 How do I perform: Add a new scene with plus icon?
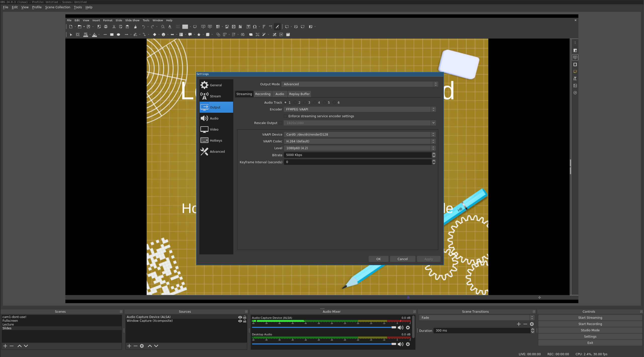point(5,346)
